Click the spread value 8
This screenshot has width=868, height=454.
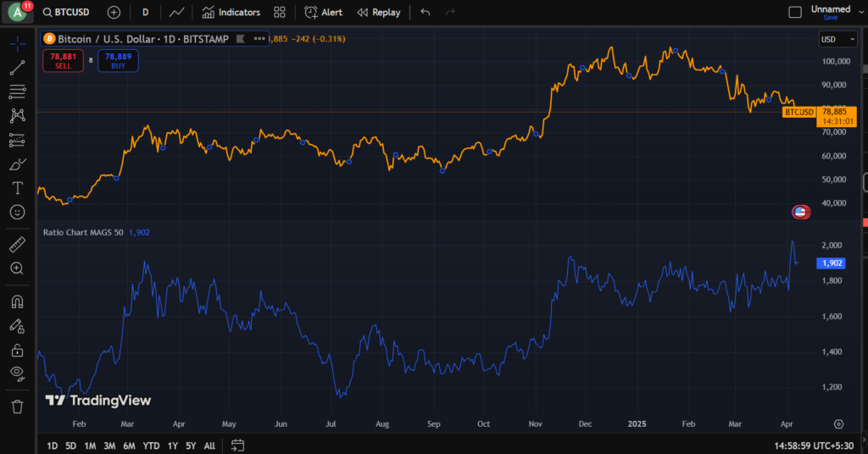click(x=91, y=61)
